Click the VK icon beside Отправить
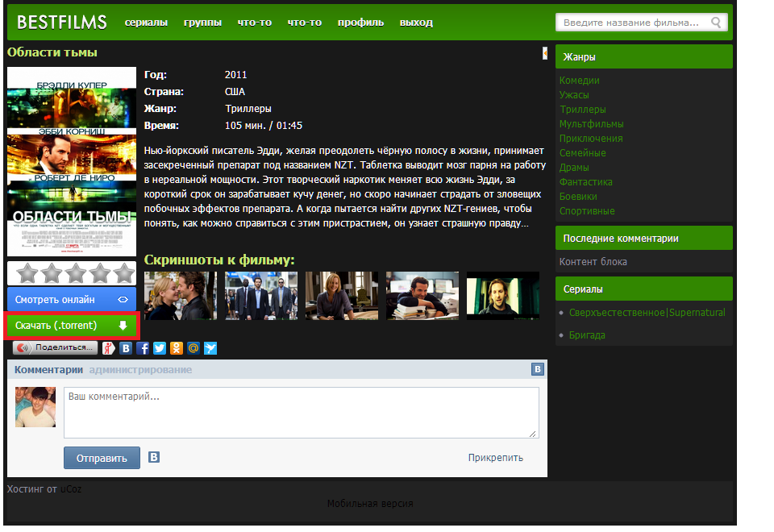The height and width of the screenshot is (532, 774). coord(154,457)
